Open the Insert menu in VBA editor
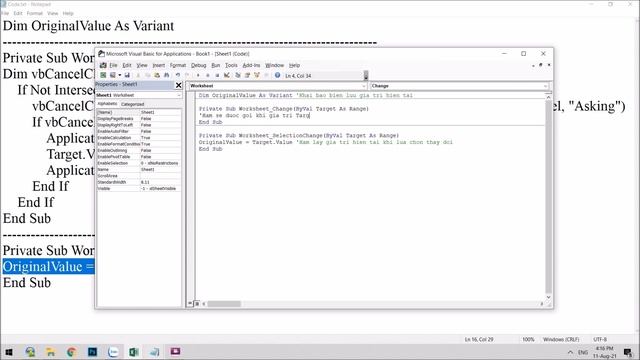Viewport: 640px width, 360px height. pos(158,65)
